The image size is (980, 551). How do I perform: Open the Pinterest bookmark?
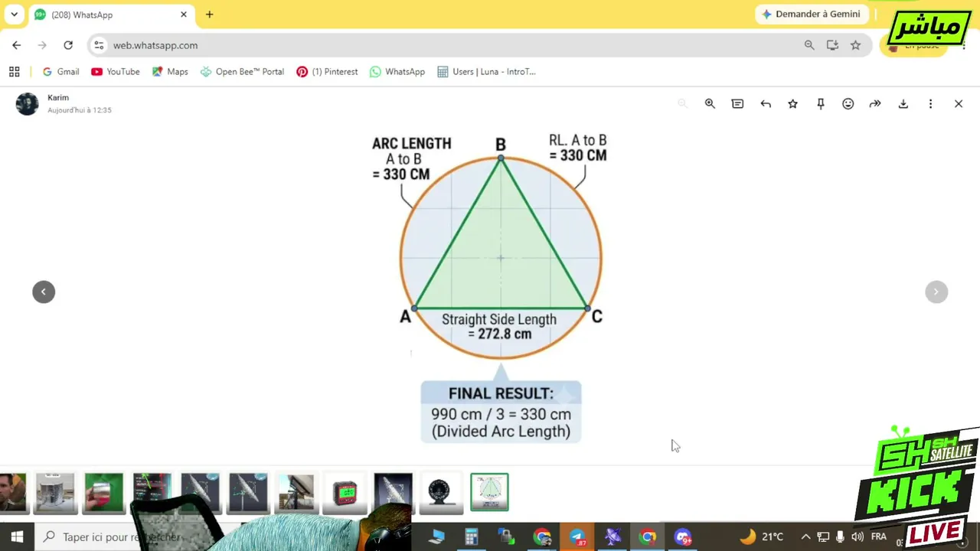coord(327,71)
